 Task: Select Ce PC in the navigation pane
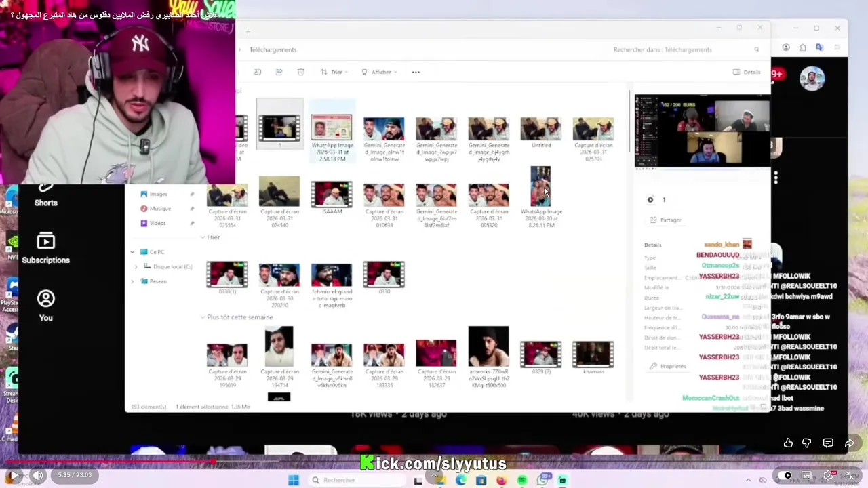click(x=153, y=252)
